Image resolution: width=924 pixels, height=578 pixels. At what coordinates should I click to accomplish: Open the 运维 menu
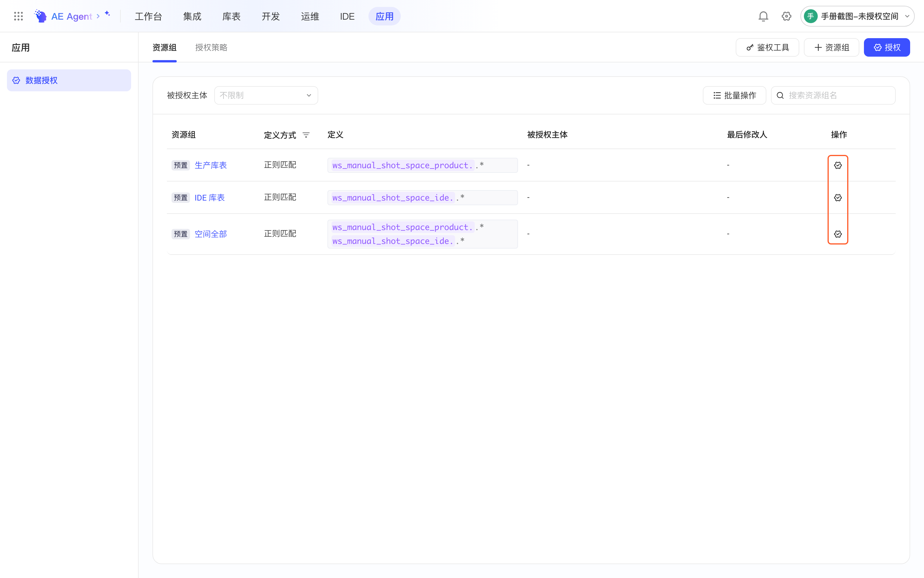[310, 16]
